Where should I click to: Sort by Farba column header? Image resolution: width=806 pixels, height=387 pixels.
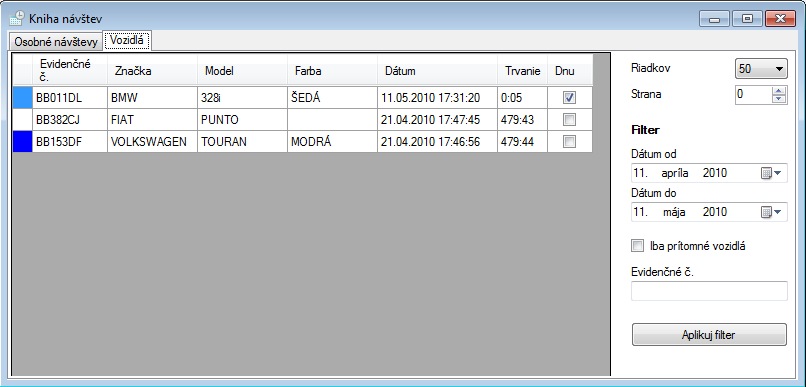pyautogui.click(x=332, y=71)
